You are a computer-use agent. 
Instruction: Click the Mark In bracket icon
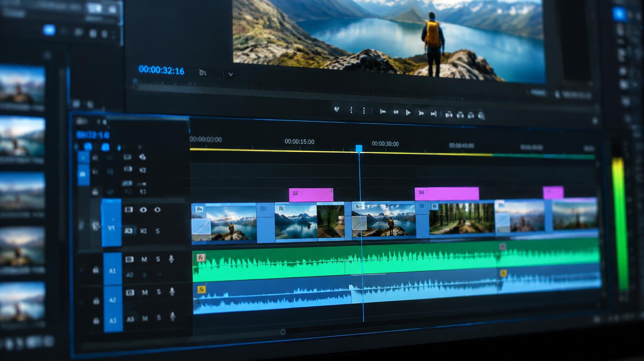pos(351,110)
